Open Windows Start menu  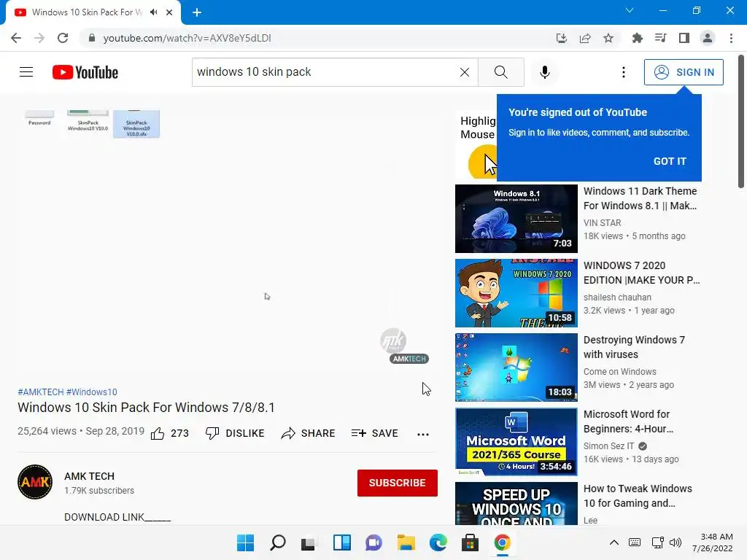pyautogui.click(x=245, y=542)
